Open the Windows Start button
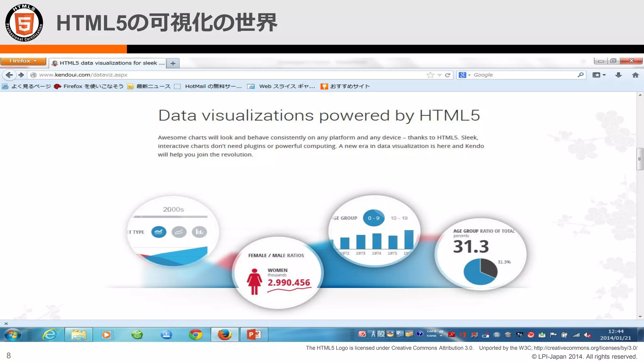This screenshot has height=362, width=644. pos(12,335)
